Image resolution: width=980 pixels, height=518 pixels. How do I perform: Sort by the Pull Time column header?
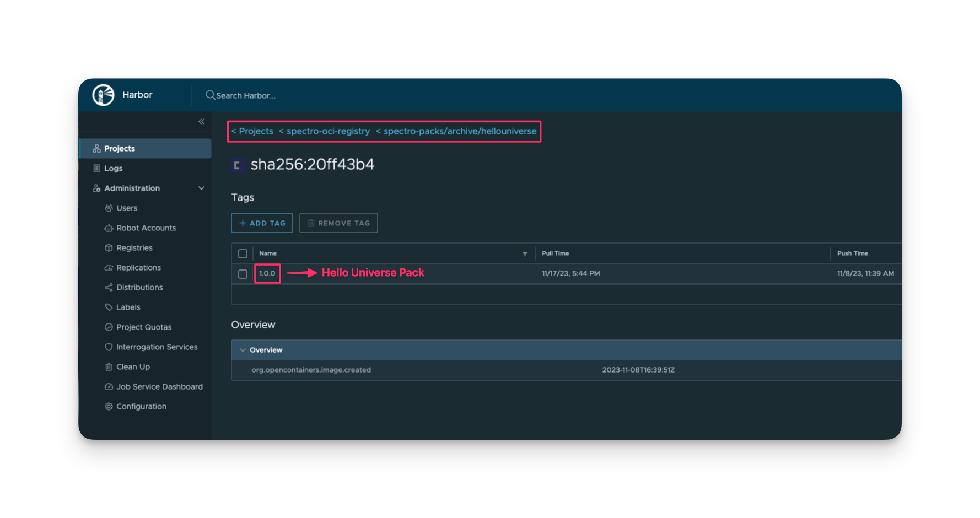click(x=555, y=253)
